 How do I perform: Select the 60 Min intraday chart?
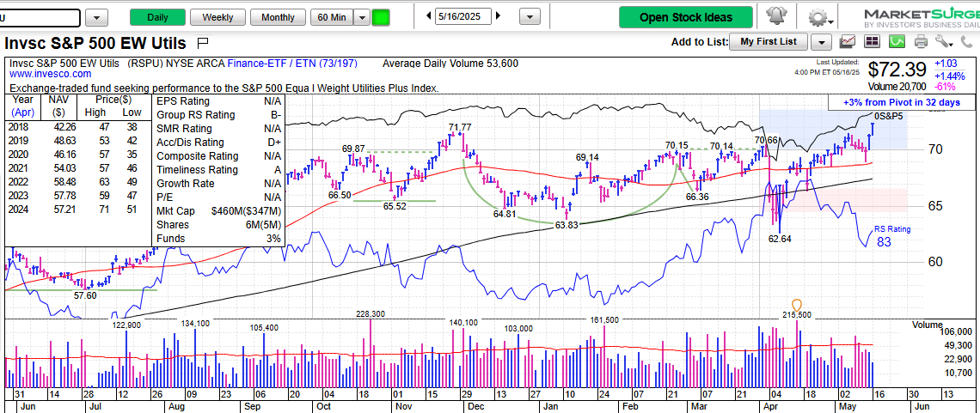332,17
